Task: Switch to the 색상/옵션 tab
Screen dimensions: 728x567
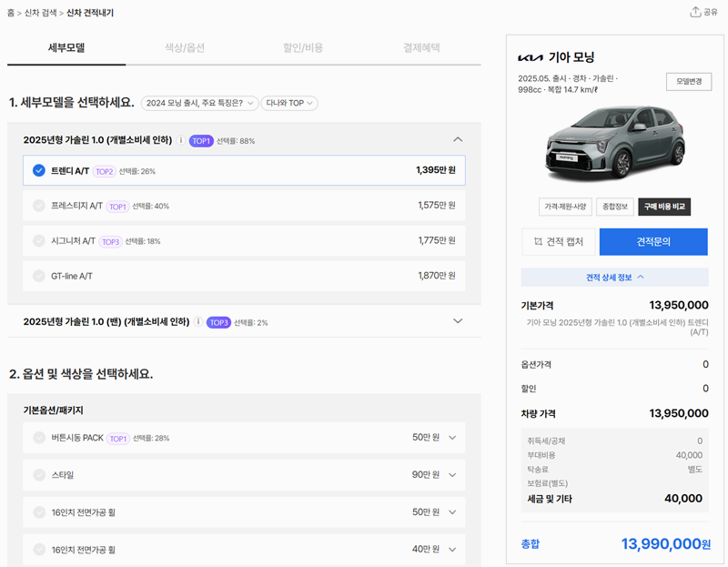Action: (x=185, y=48)
